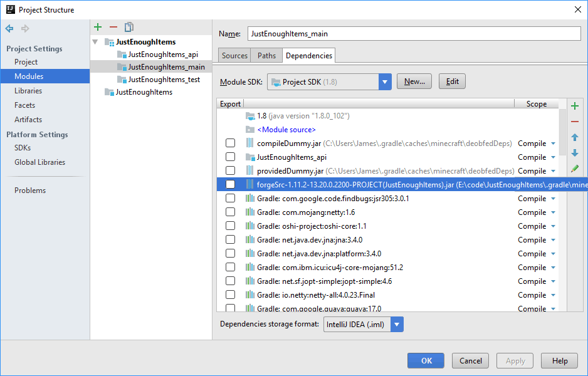588x376 pixels.
Task: Click the oshi-core Gradle library icon
Action: click(x=249, y=226)
